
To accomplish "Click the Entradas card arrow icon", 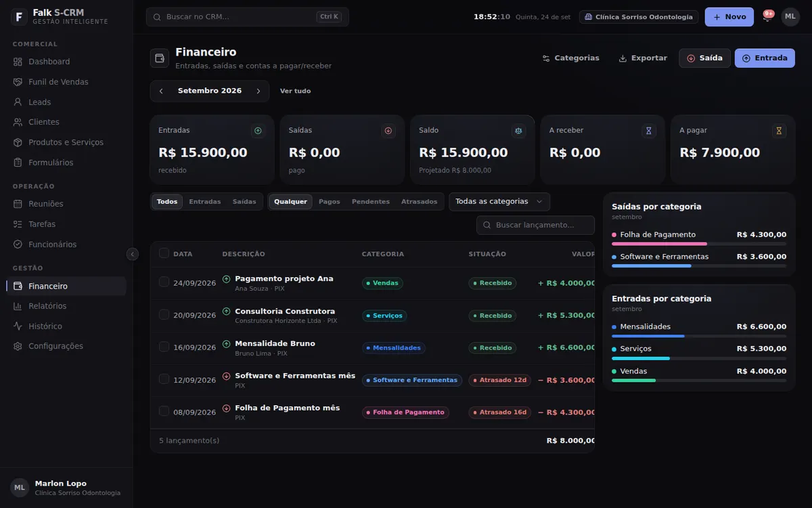I will pyautogui.click(x=258, y=131).
